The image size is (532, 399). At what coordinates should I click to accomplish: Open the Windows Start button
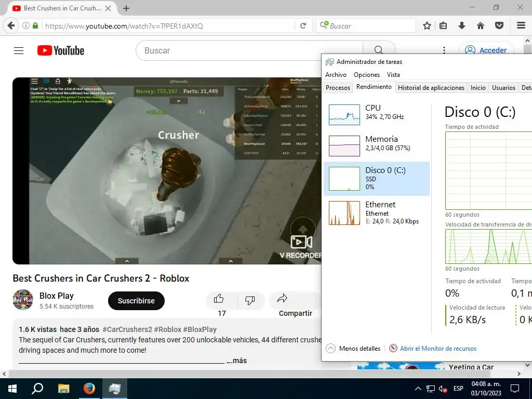tap(12, 389)
